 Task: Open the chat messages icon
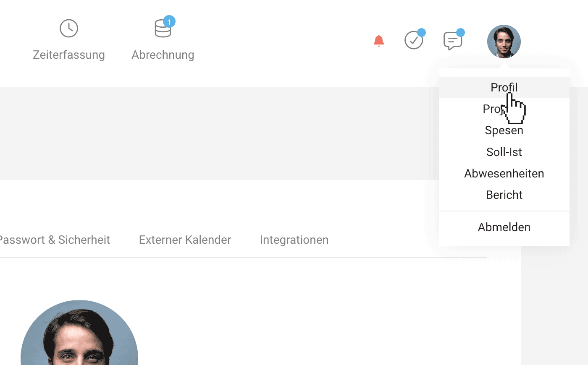453,41
